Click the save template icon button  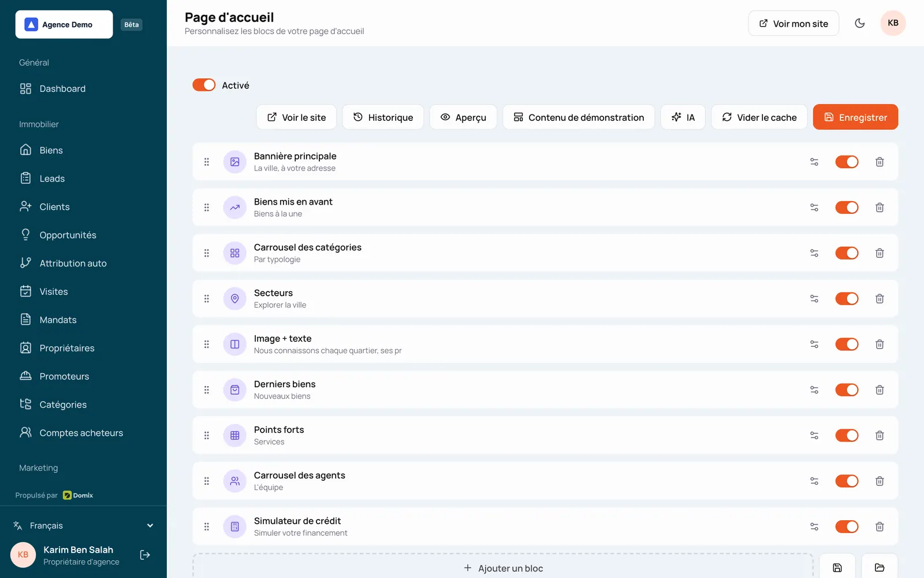837,567
